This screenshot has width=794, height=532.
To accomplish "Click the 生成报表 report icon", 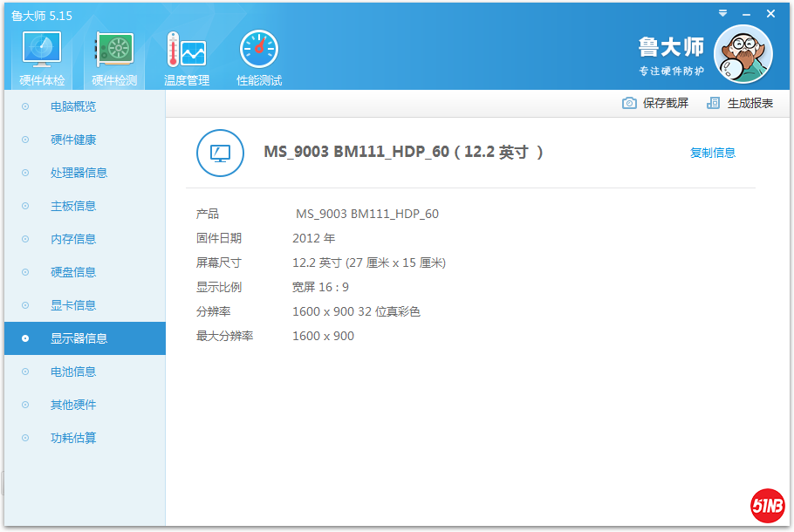I will (714, 103).
